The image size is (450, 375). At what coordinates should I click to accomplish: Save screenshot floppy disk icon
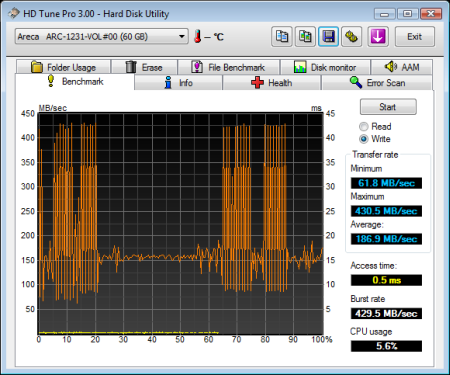tap(328, 37)
